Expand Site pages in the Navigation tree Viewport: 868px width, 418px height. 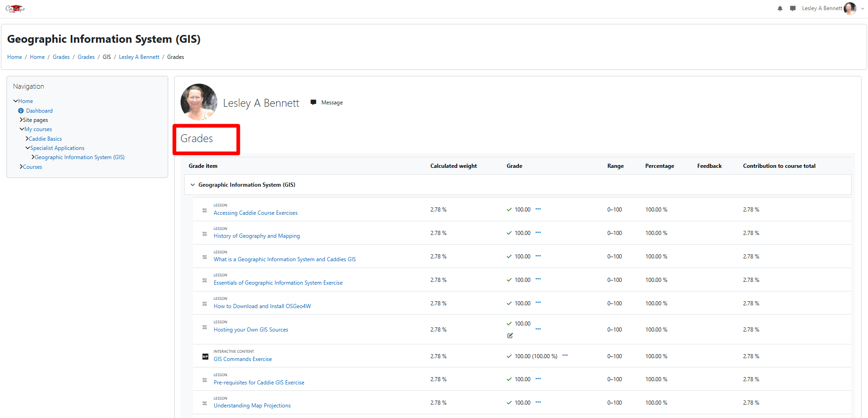click(x=21, y=120)
